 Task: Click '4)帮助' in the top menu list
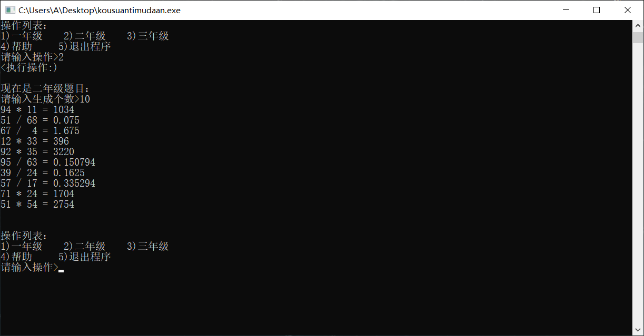coord(16,47)
